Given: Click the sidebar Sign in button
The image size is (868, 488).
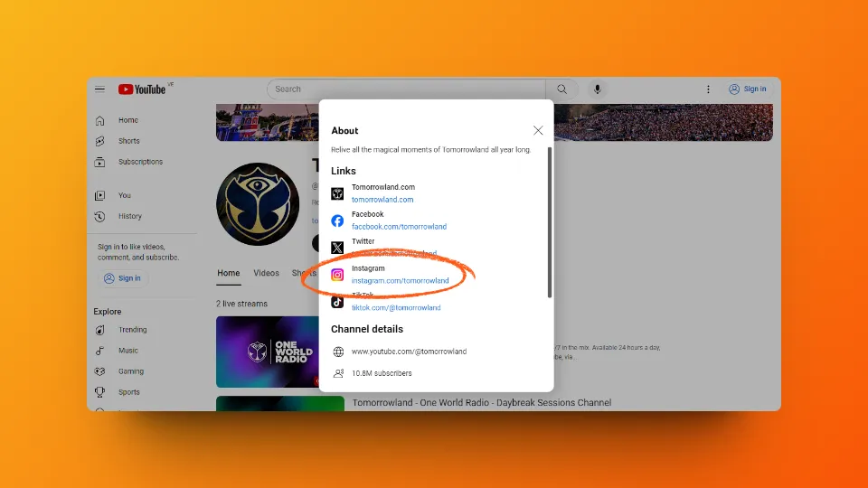Looking at the screenshot, I should pyautogui.click(x=123, y=278).
